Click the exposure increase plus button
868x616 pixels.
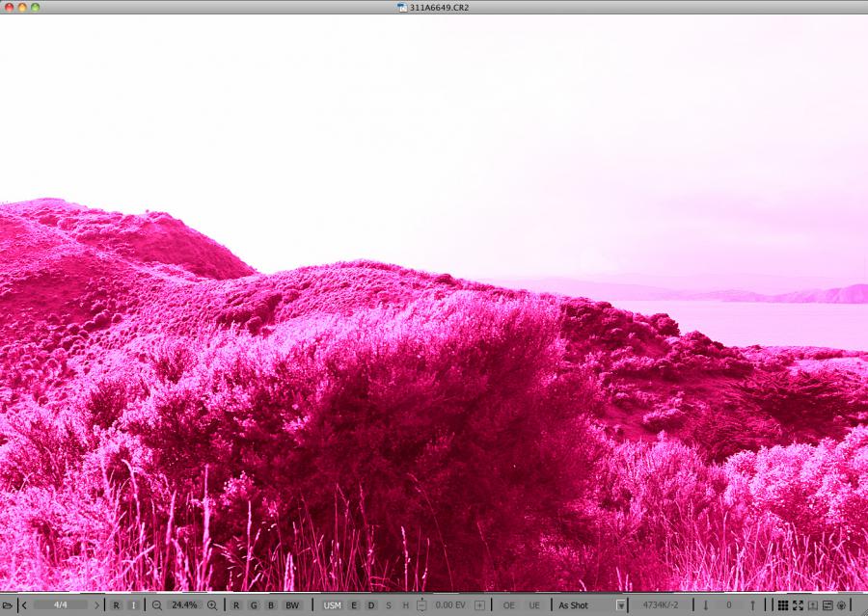479,605
